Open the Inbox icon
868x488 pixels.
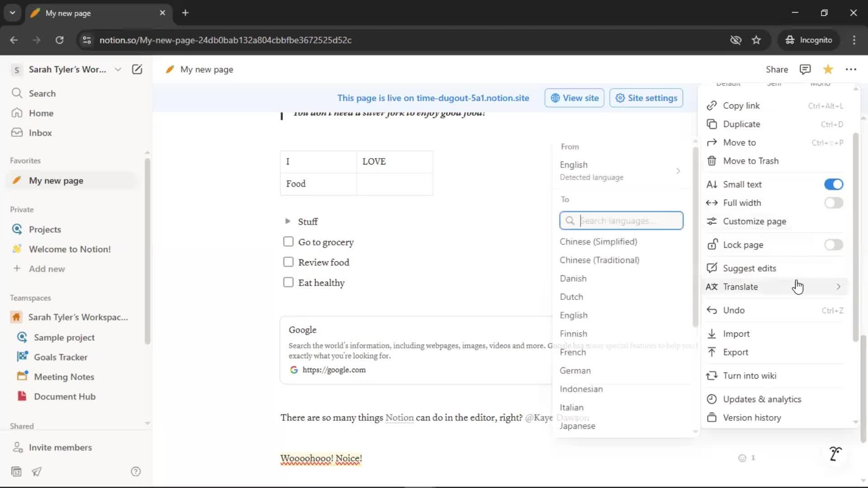17,132
